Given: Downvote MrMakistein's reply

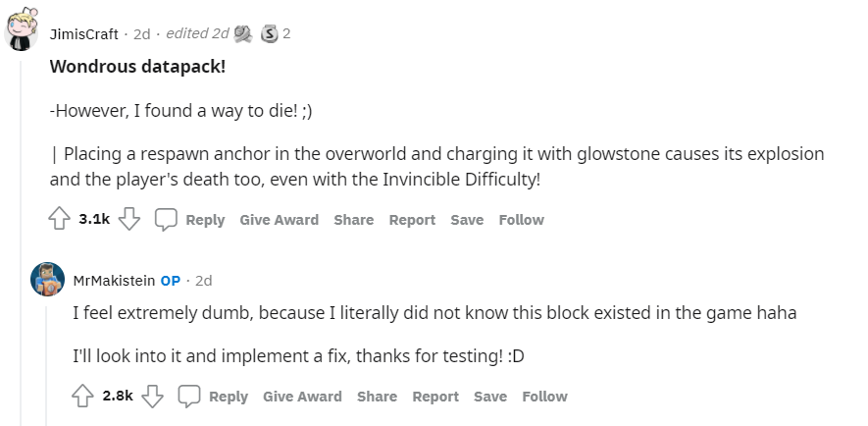Looking at the screenshot, I should point(152,397).
